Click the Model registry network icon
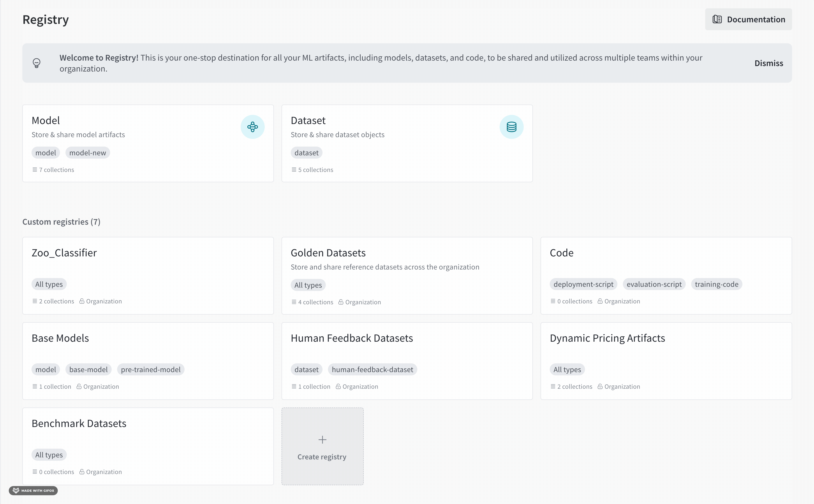This screenshot has height=504, width=814. pos(252,127)
